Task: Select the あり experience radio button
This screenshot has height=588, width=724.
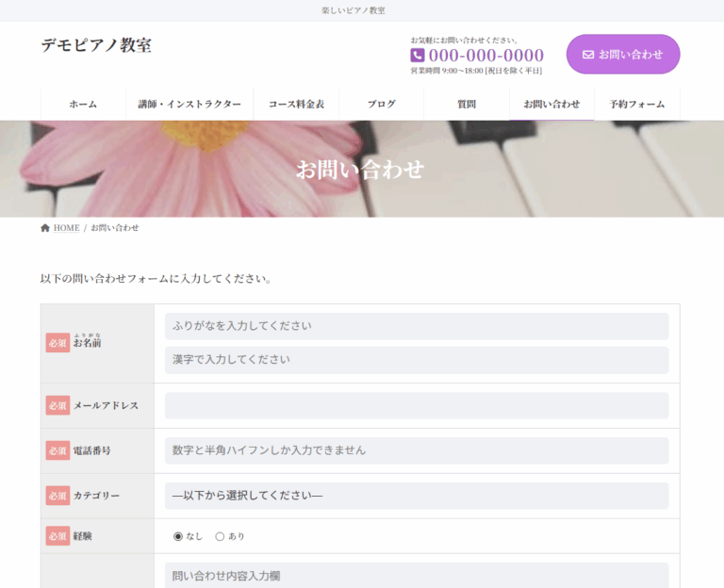Action: click(x=220, y=536)
